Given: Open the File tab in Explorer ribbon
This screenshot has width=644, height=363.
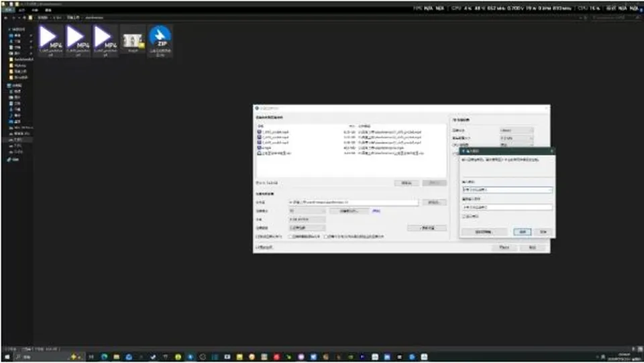Looking at the screenshot, I should click(9, 10).
